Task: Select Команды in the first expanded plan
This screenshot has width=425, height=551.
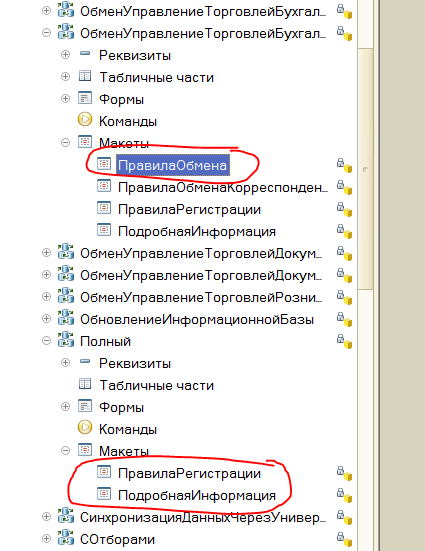Action: 128,122
